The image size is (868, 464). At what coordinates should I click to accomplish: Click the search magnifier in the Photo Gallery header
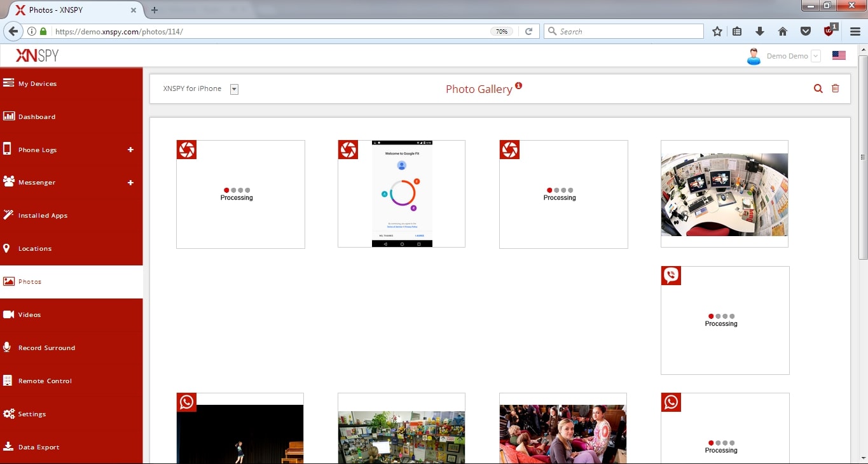(818, 88)
